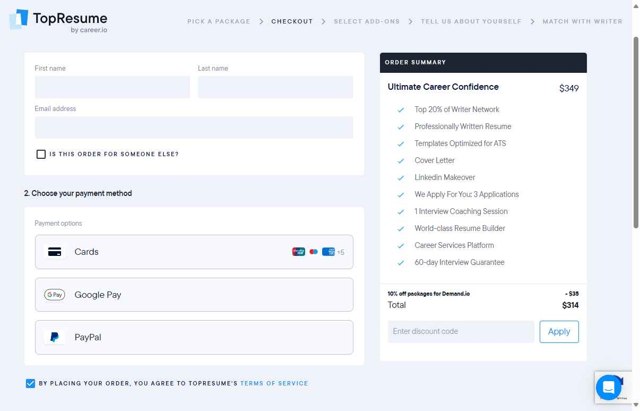Click checkmark next to 1 Interview Coaching Session
640x411 pixels.
coord(401,212)
